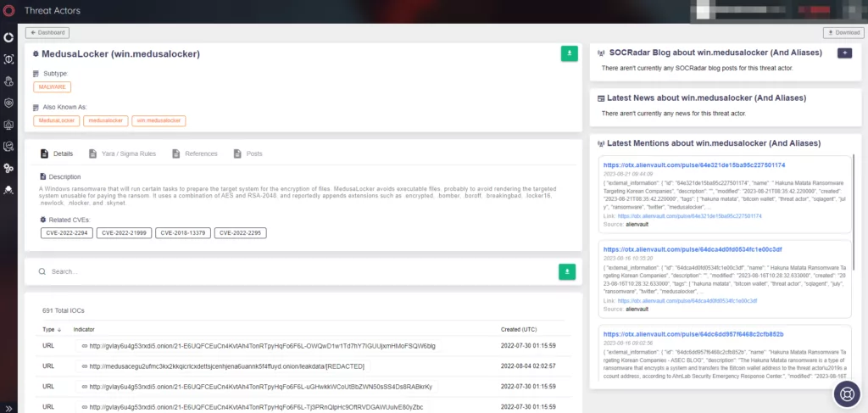
Task: Open the scan-target bracket sidebar icon
Action: click(8, 59)
